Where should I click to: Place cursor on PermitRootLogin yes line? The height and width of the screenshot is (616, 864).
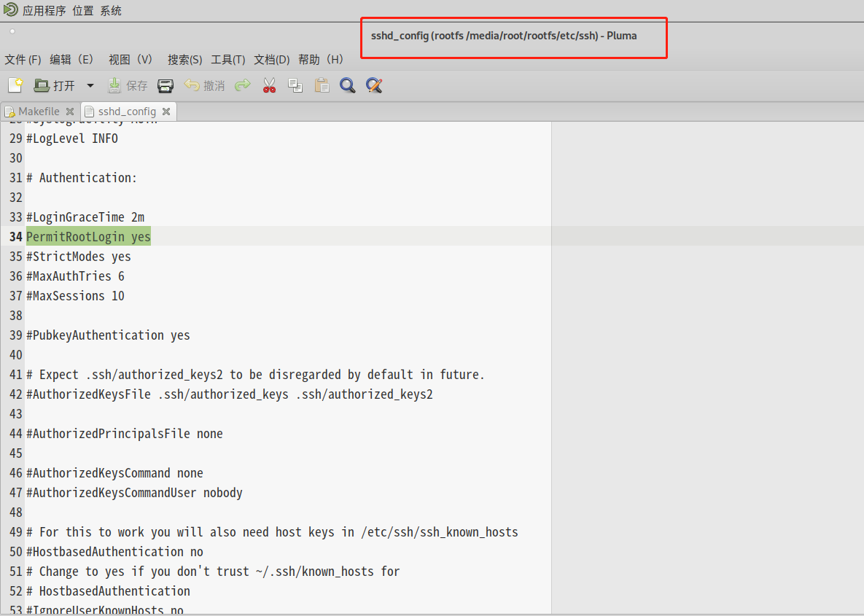point(88,237)
